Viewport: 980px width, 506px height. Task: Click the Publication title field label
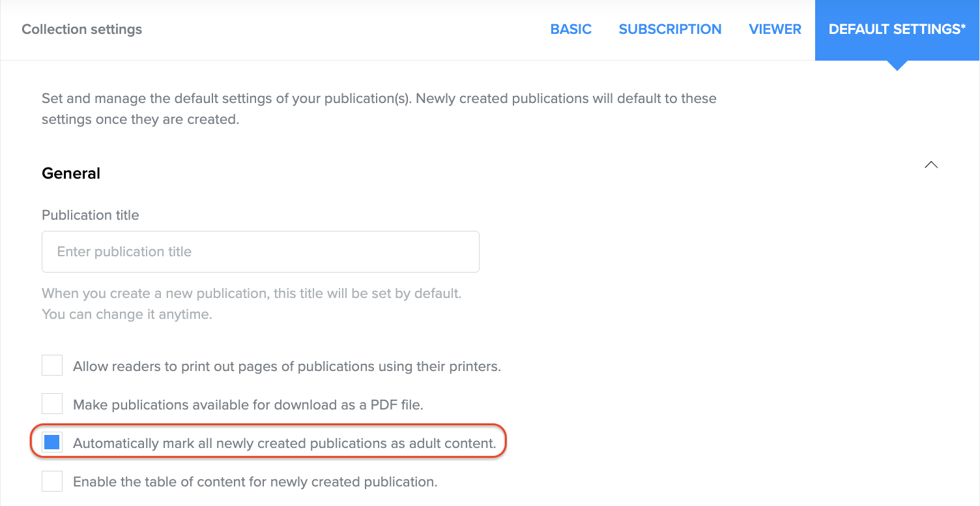[x=91, y=215]
